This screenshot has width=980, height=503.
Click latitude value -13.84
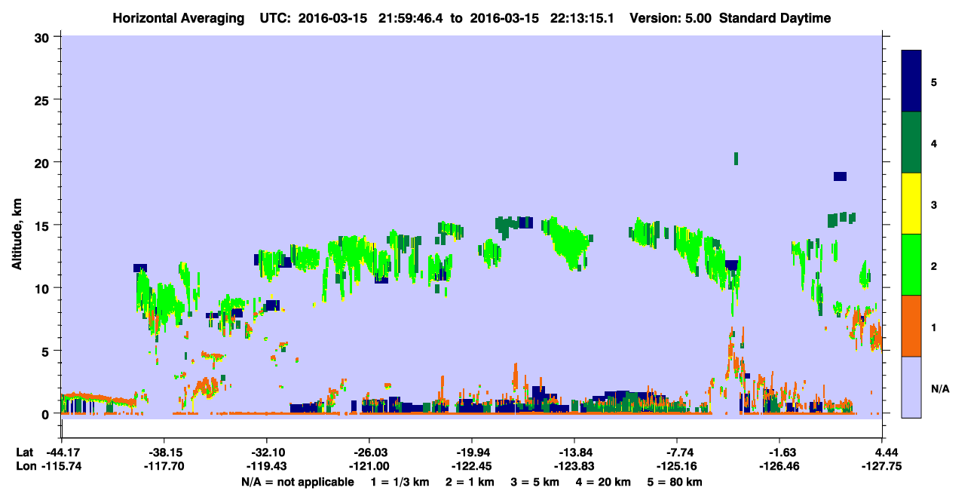pyautogui.click(x=574, y=452)
